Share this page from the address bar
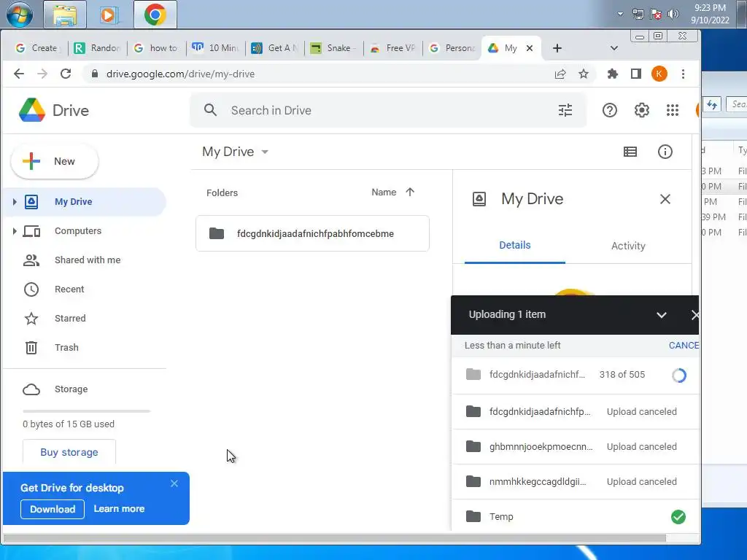 point(560,74)
